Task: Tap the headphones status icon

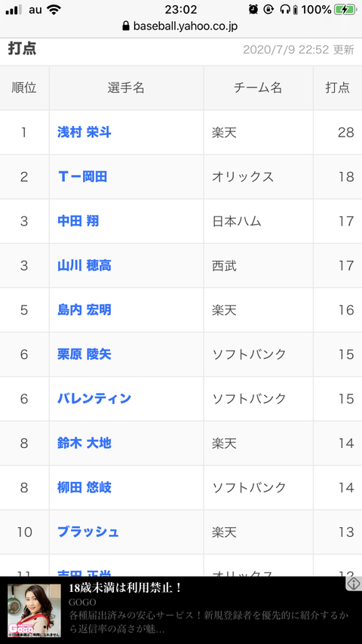Action: click(284, 10)
